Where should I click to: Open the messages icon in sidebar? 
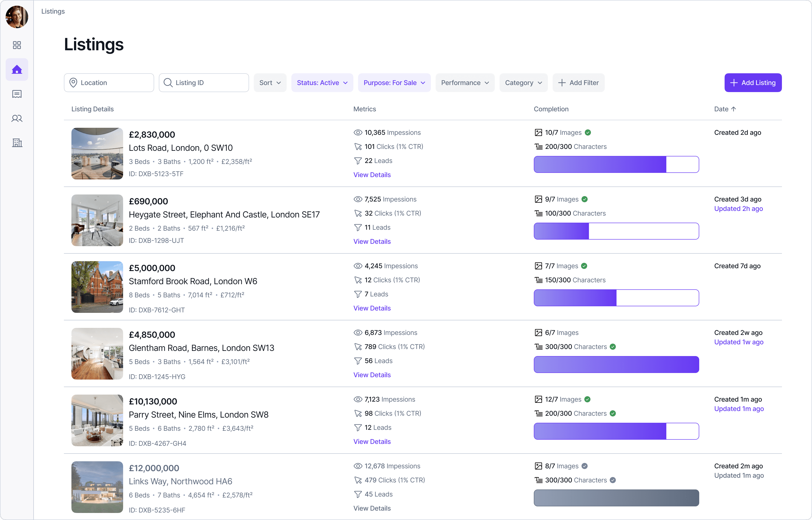pyautogui.click(x=17, y=94)
